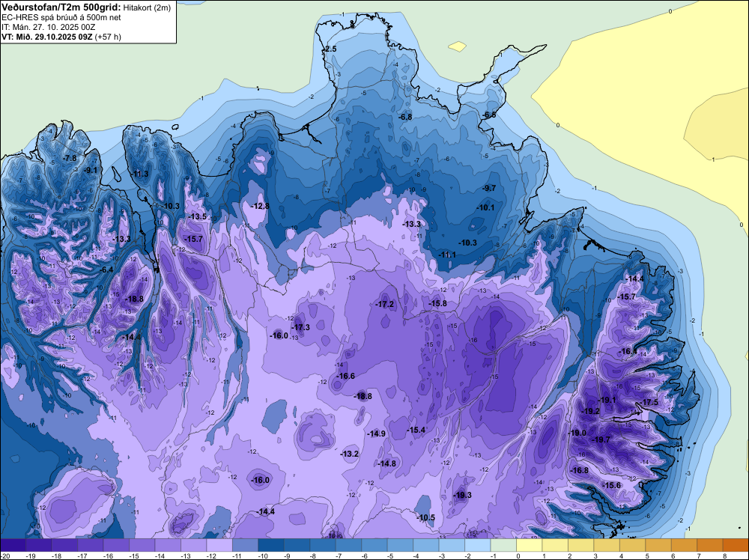Click the '-2.5' temperature label

pyautogui.click(x=329, y=49)
